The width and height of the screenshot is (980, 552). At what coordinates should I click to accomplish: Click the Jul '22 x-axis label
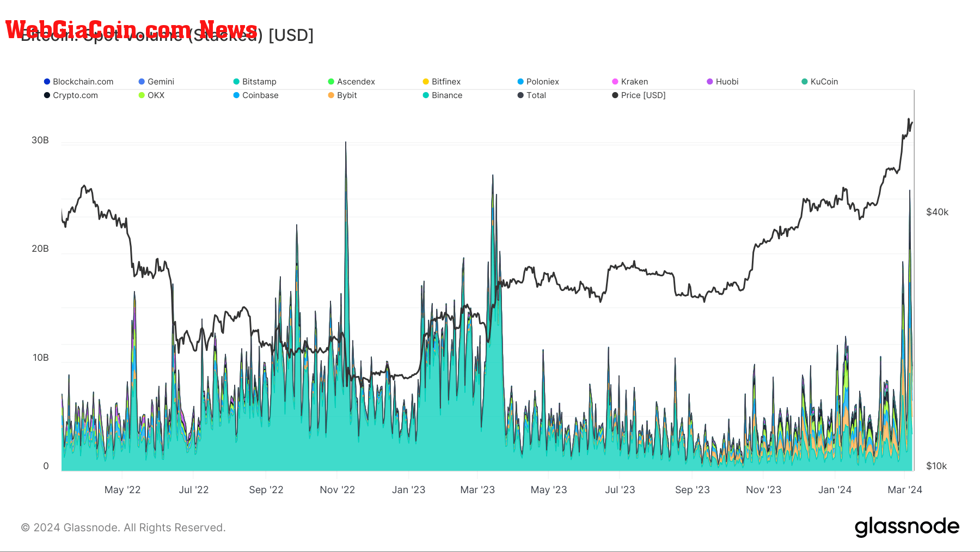click(x=194, y=490)
